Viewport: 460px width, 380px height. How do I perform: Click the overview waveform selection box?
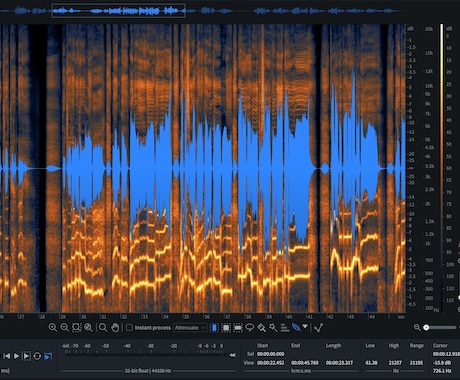[x=119, y=11]
